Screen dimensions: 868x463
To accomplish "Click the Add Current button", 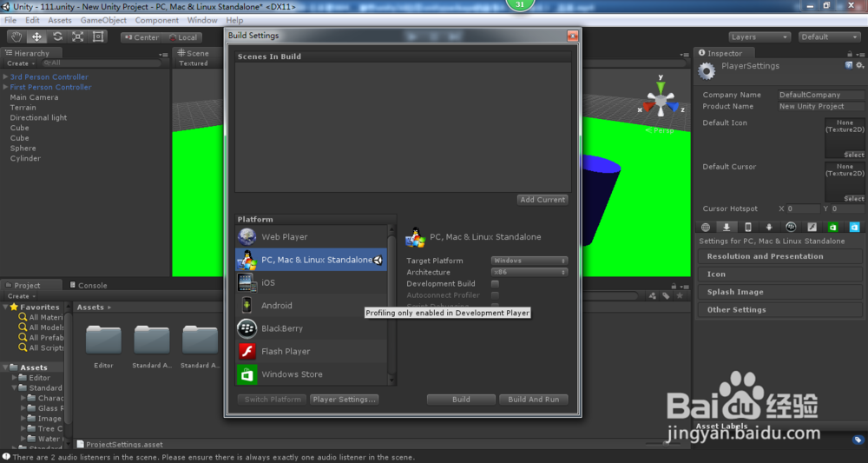I will coord(542,200).
